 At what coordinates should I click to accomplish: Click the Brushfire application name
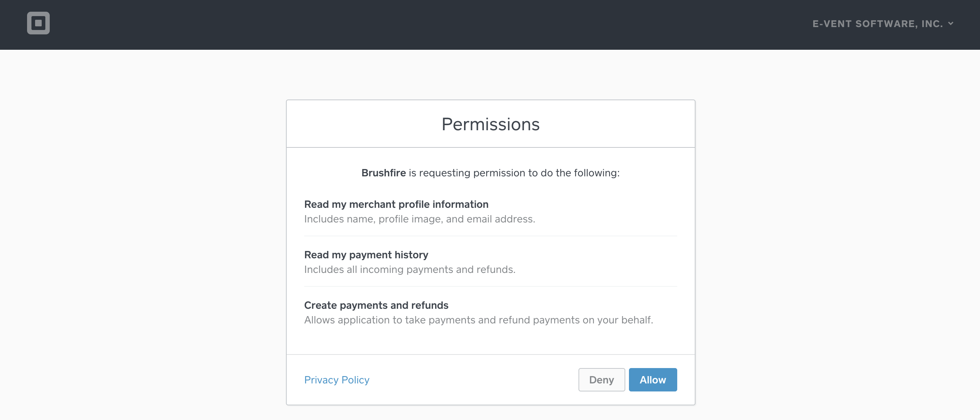pyautogui.click(x=383, y=172)
